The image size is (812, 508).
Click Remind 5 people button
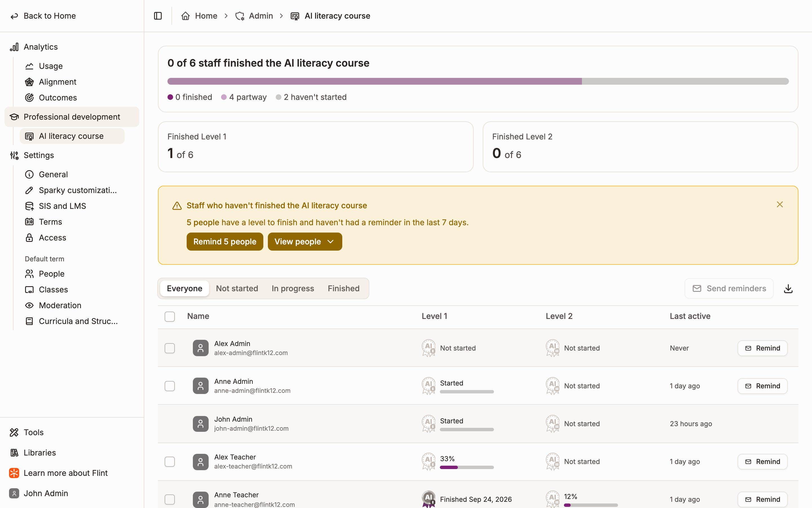[225, 242]
